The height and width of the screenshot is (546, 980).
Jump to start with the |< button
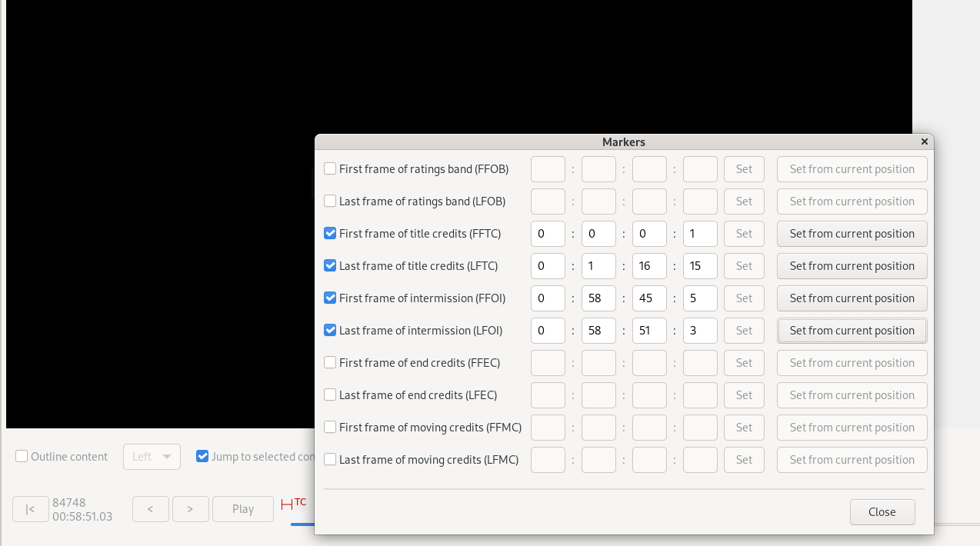pos(30,509)
